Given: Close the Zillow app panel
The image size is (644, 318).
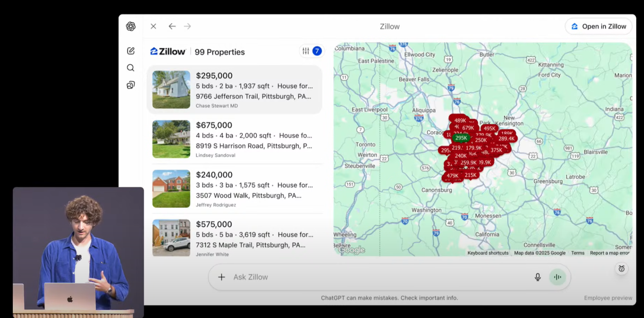Looking at the screenshot, I should [x=153, y=26].
